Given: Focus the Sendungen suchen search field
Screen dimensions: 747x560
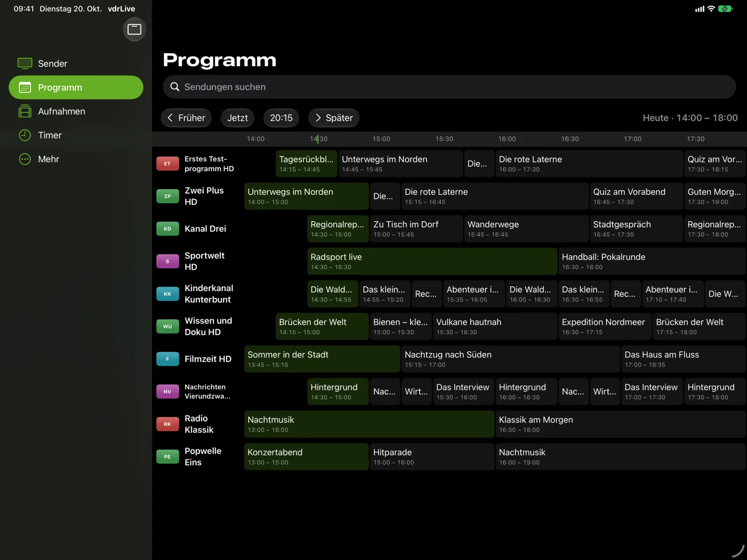Looking at the screenshot, I should [x=449, y=87].
